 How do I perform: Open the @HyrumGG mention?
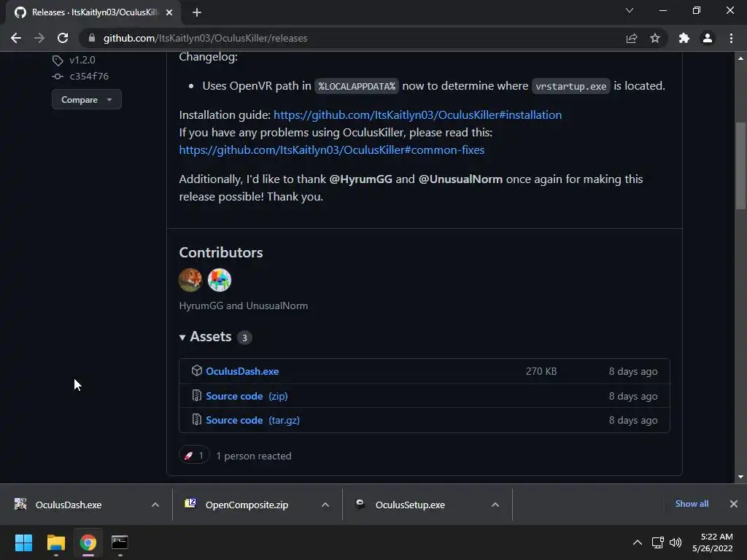coord(360,179)
